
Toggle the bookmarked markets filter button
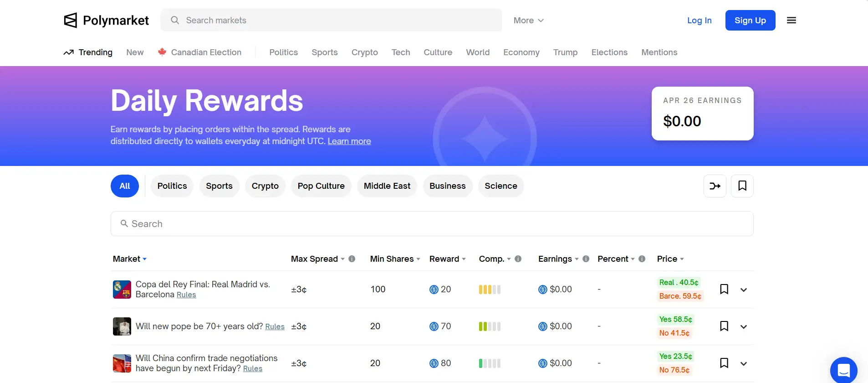click(x=742, y=186)
